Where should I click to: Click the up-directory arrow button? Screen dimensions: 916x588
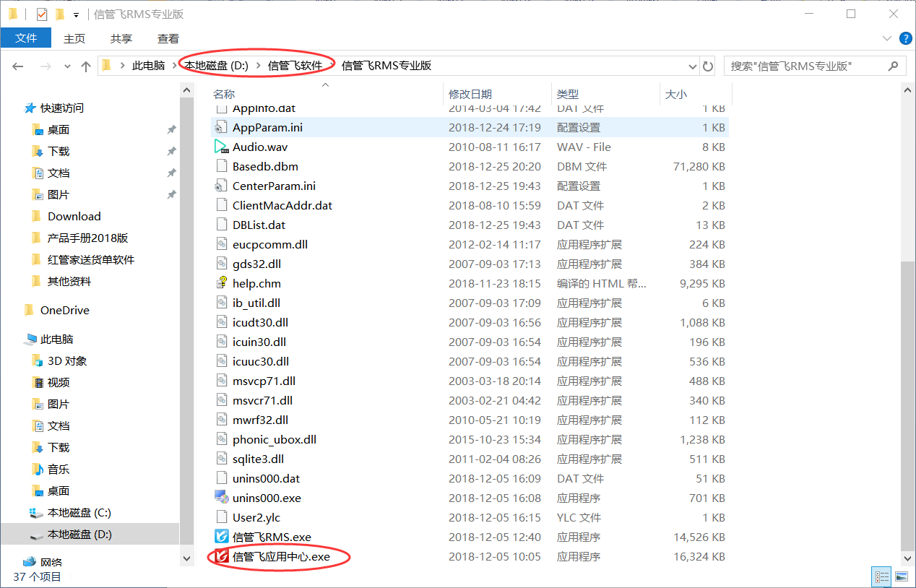click(86, 66)
